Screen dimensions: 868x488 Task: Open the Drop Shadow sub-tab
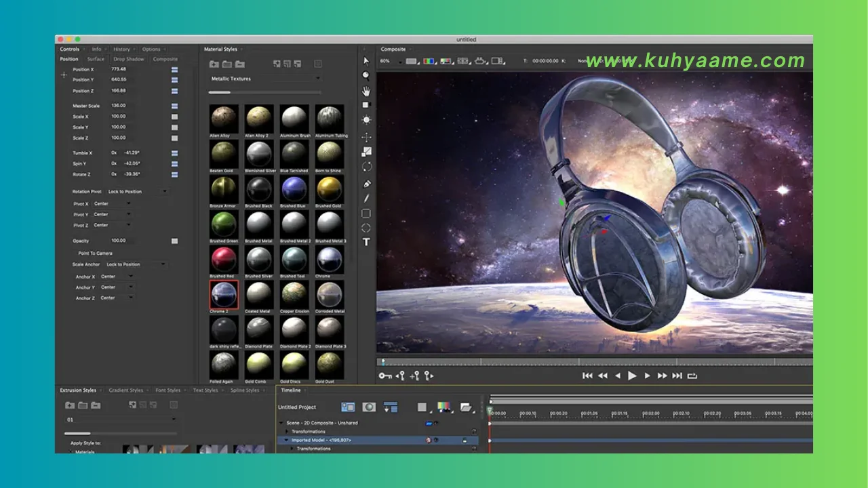click(x=129, y=59)
